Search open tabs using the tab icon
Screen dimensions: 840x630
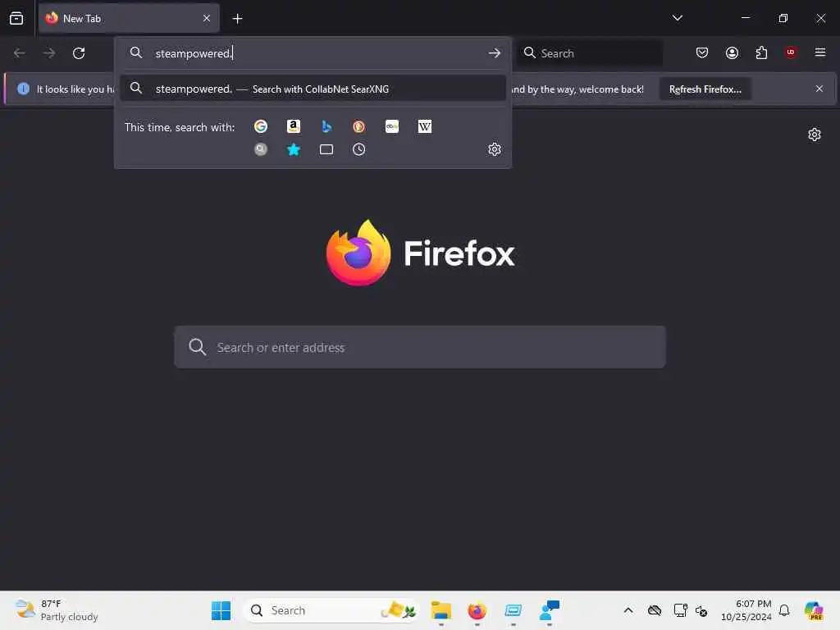[326, 149]
